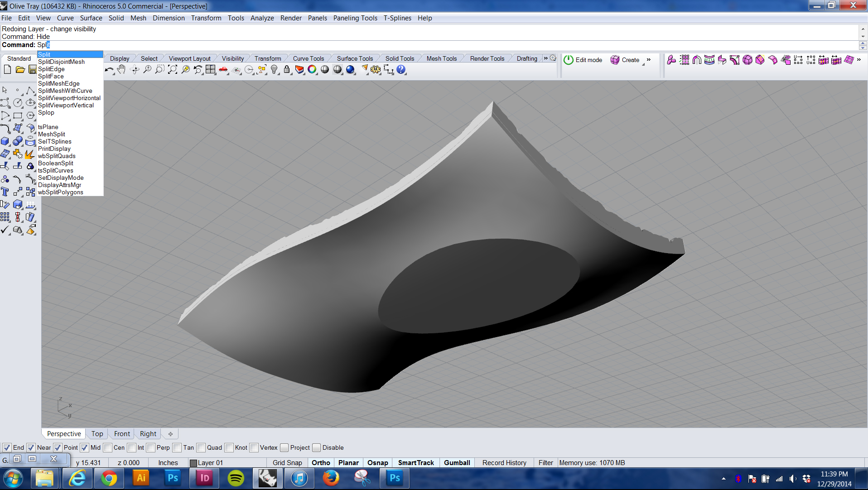Toggle the Near osnap checkbox
This screenshot has height=490, width=868.
tap(31, 447)
